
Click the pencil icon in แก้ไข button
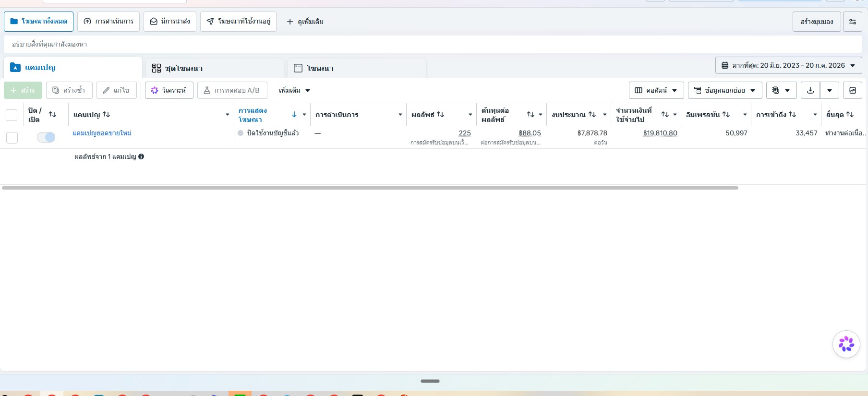click(106, 90)
